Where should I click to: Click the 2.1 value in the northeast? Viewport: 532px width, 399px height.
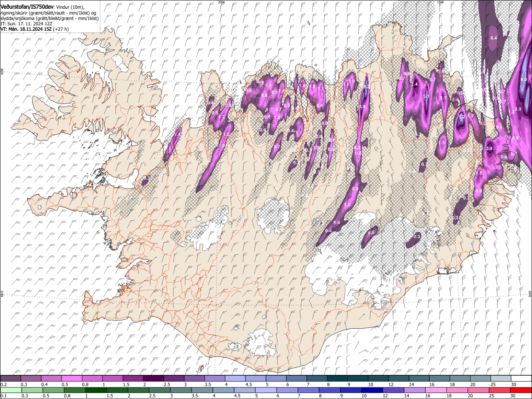pos(443,98)
